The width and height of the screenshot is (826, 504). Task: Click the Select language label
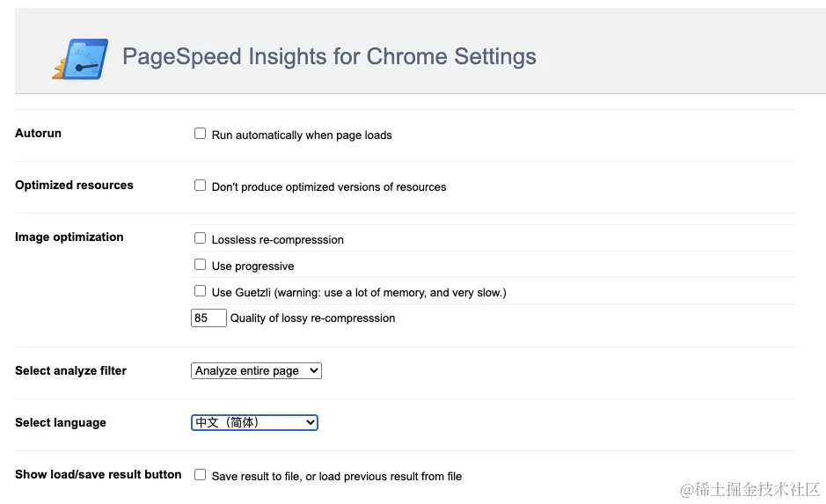(60, 423)
